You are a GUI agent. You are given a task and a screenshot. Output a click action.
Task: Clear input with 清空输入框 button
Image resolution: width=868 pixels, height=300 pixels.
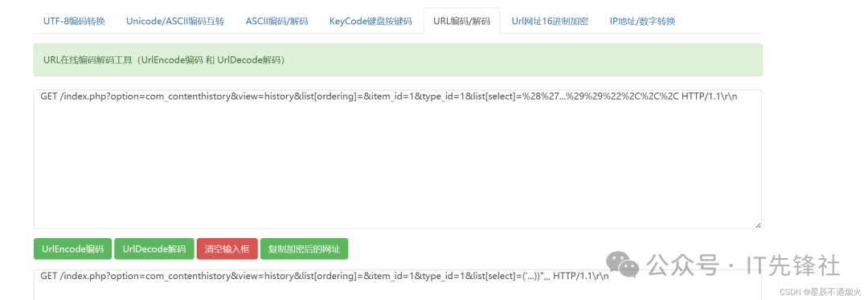click(x=227, y=249)
